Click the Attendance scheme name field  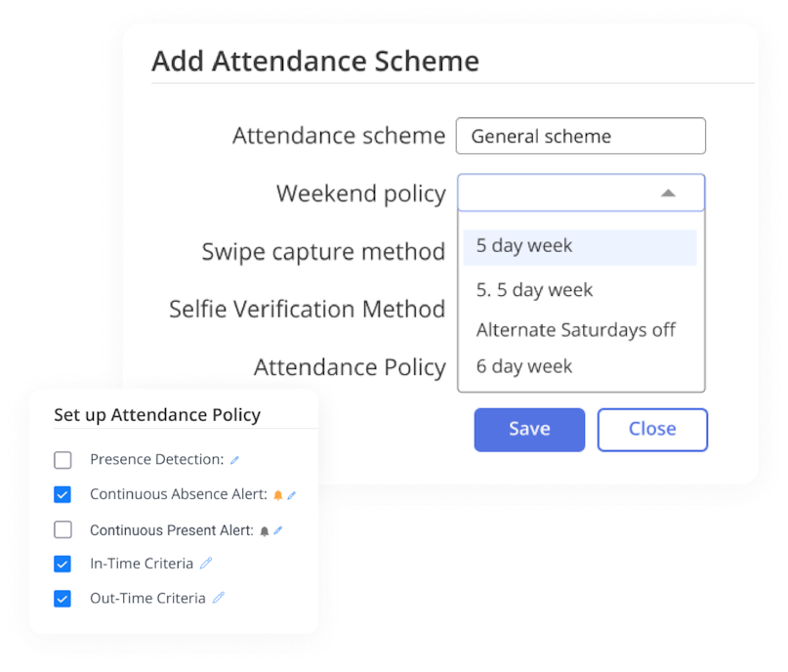coord(580,136)
